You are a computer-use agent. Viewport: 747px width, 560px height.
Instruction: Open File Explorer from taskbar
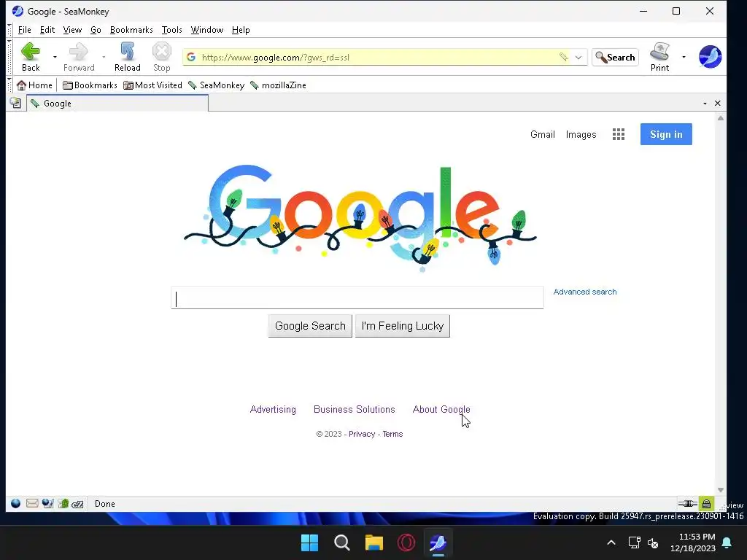[374, 542]
